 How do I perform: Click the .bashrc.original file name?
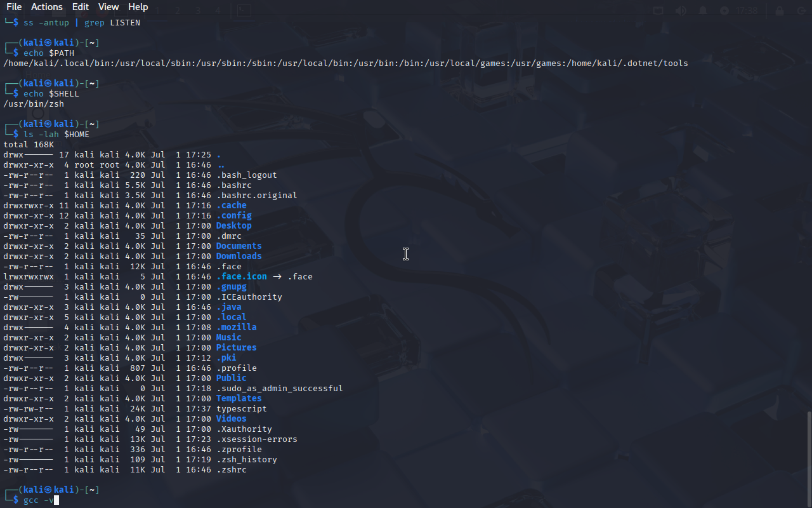257,196
